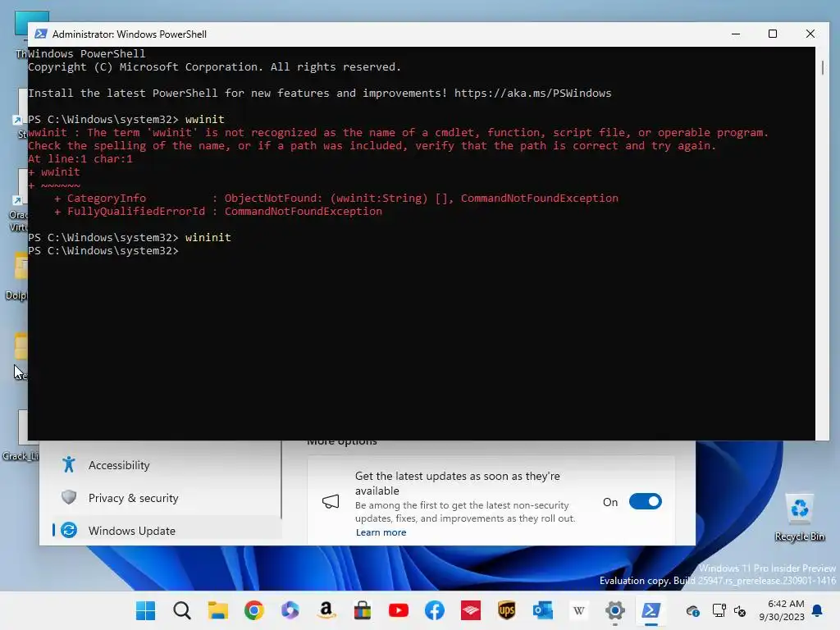Click the network tray icon
This screenshot has width=840, height=630.
pos(719,610)
